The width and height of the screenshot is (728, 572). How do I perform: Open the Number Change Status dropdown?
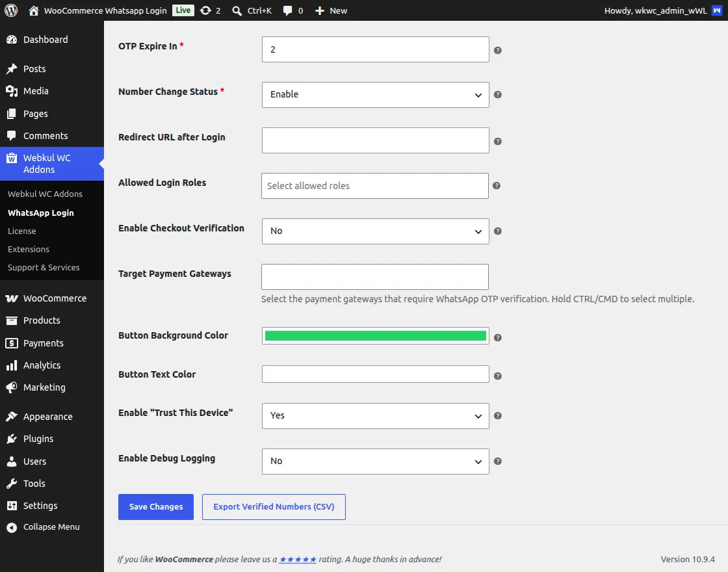(375, 95)
